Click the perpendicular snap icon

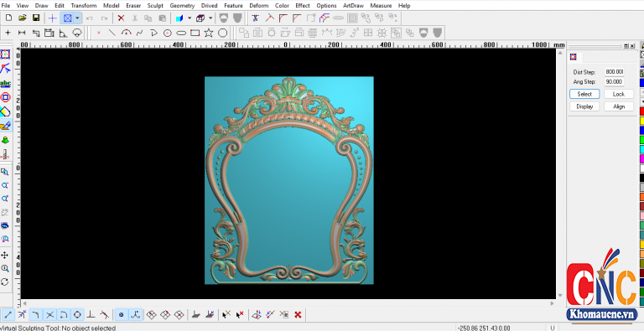91,315
